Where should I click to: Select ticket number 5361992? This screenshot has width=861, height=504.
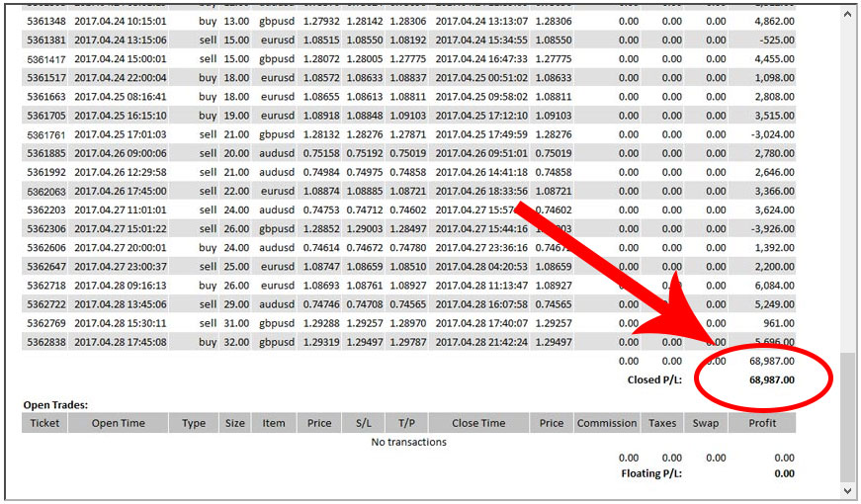[x=46, y=172]
